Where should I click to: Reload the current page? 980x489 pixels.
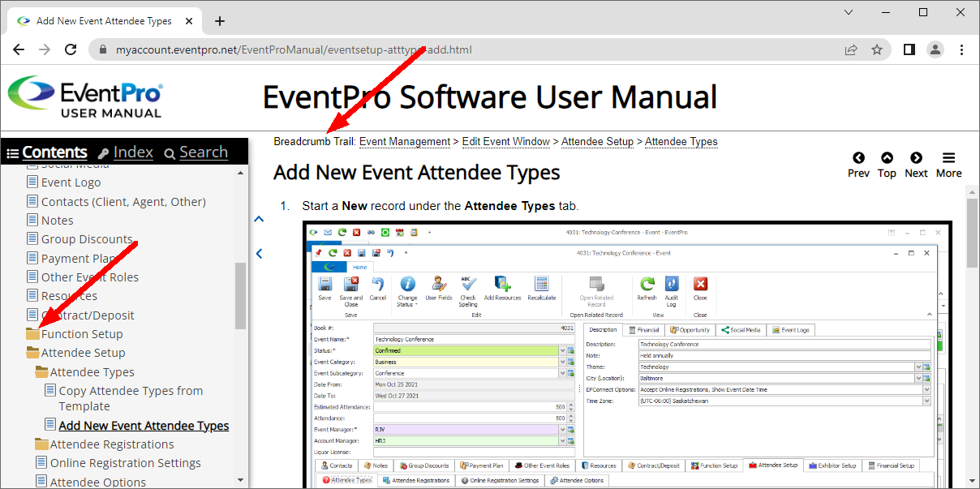[x=71, y=49]
